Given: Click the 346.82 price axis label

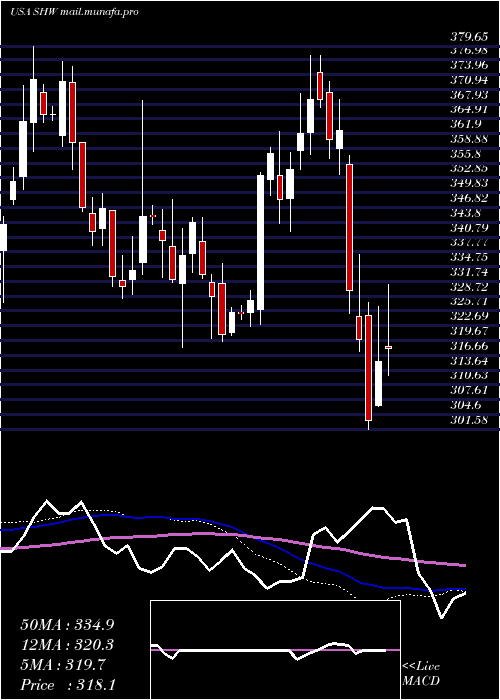Looking at the screenshot, I should (x=468, y=198).
